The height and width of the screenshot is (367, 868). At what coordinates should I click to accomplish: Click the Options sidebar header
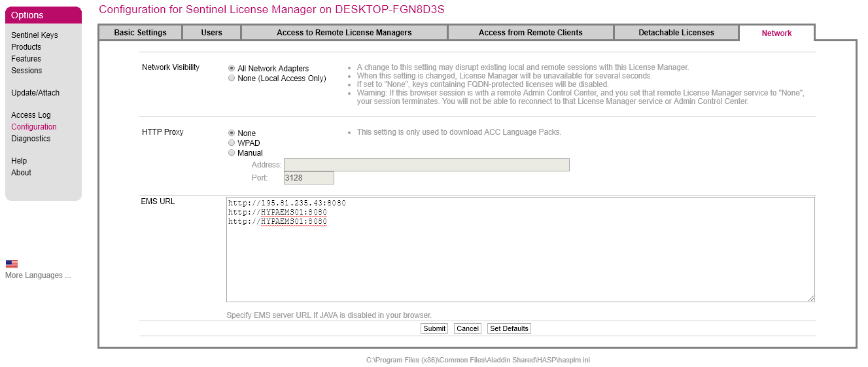tap(43, 15)
